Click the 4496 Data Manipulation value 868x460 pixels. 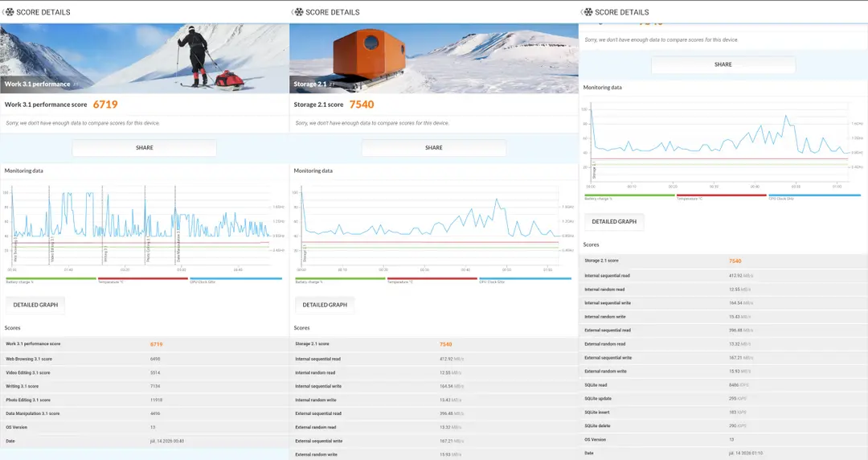click(x=155, y=413)
